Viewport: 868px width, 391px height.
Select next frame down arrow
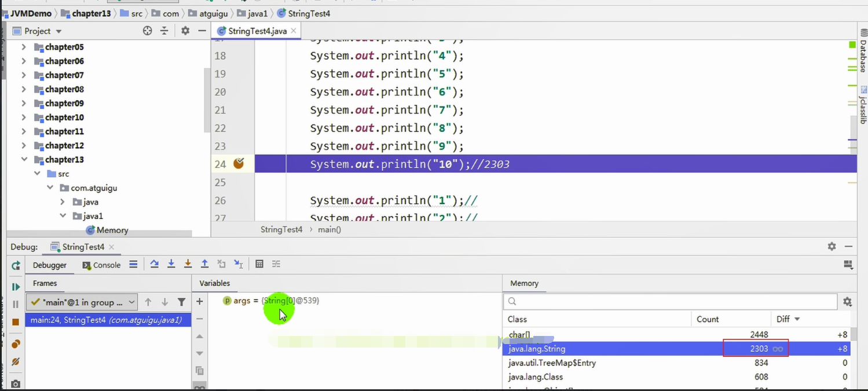(164, 302)
